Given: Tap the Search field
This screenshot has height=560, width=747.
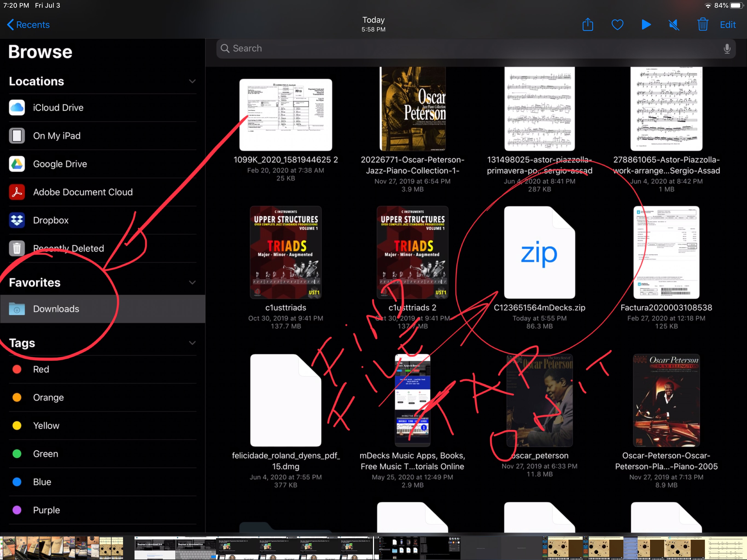Looking at the screenshot, I should click(x=475, y=48).
